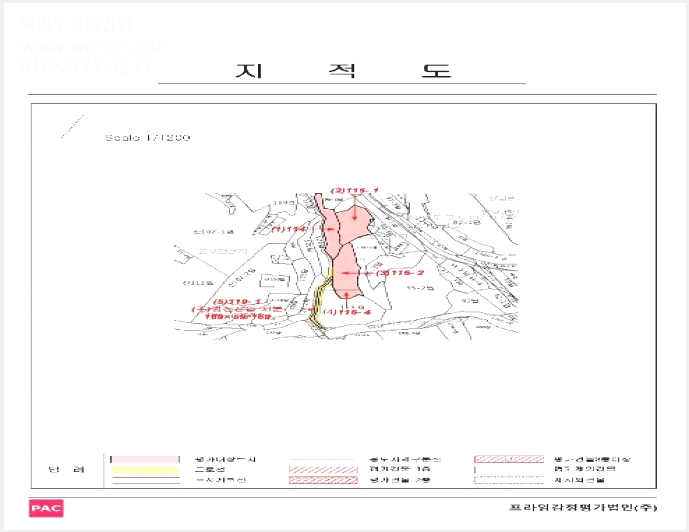
Task: Select the (3)116-2 parcel label
Action: point(400,273)
